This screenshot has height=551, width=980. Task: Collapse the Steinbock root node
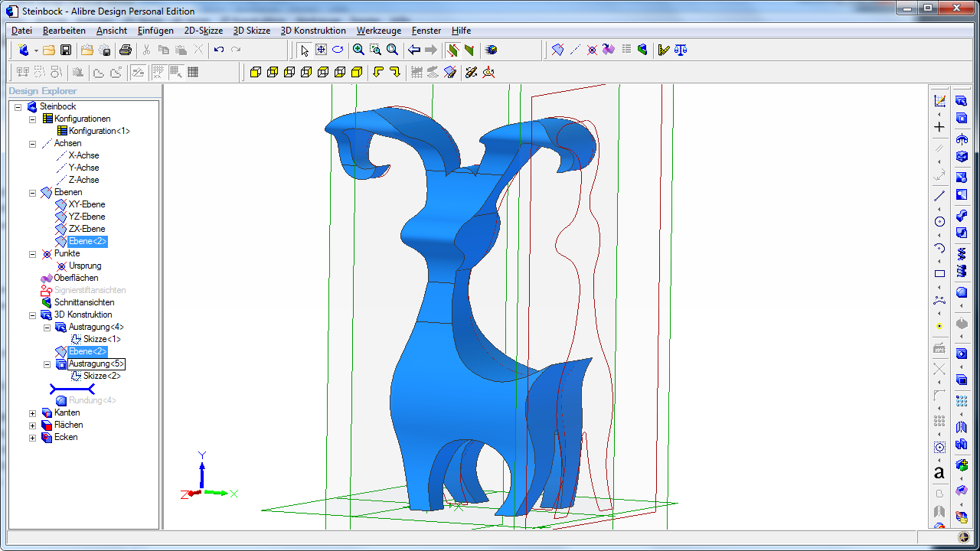point(18,106)
